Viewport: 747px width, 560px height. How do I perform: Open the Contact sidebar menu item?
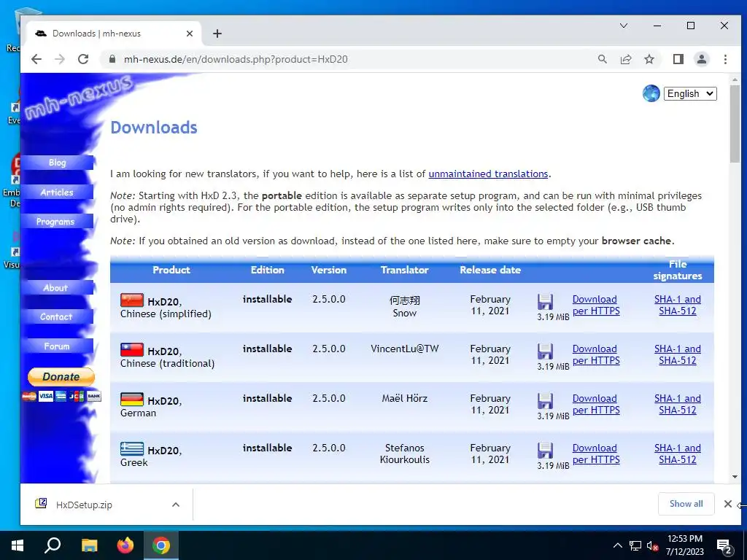pyautogui.click(x=56, y=316)
